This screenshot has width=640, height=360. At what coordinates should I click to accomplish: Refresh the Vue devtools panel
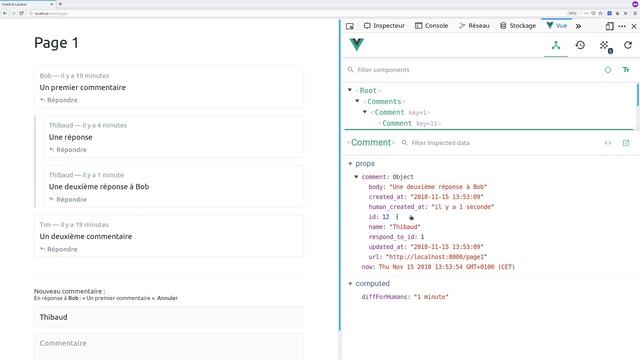tap(628, 45)
